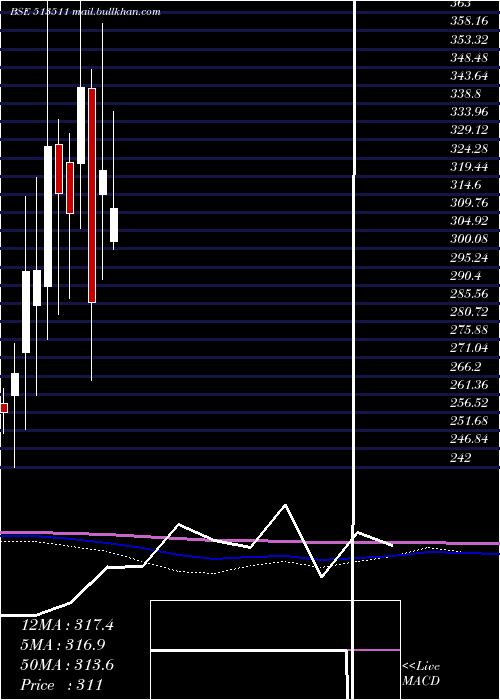This screenshot has height=700, width=500.
Task: Click the 348.48 price level label
Action: point(468,58)
